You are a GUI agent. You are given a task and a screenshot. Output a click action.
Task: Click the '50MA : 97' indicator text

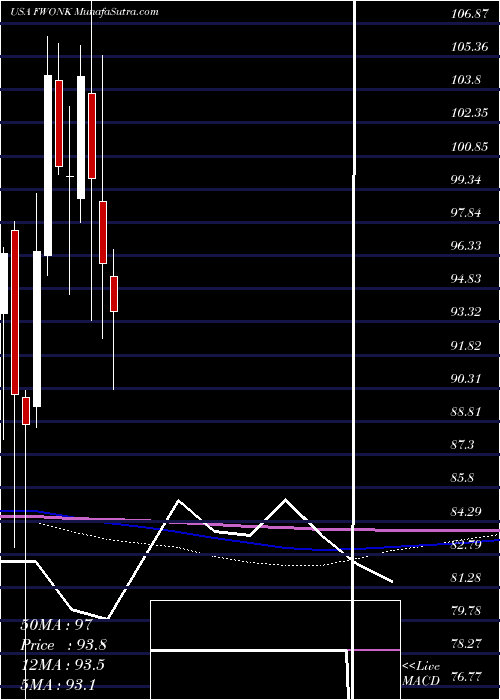coord(58,625)
